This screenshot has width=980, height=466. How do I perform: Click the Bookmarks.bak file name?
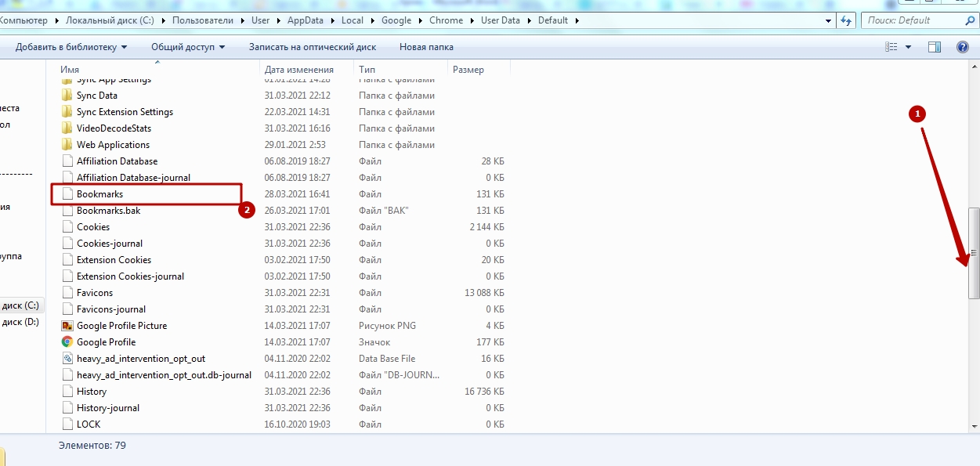[108, 211]
